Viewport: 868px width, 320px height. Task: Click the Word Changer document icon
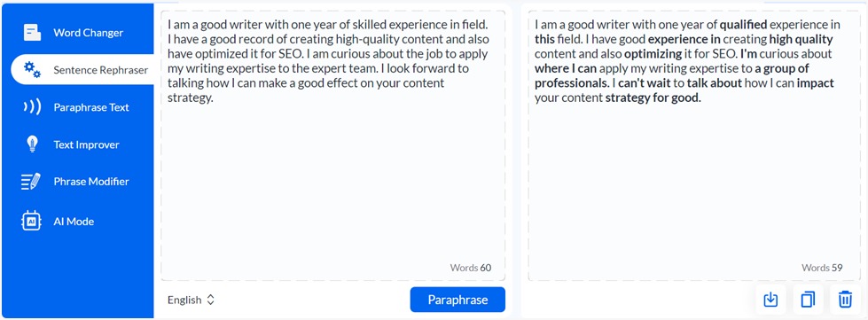32,32
